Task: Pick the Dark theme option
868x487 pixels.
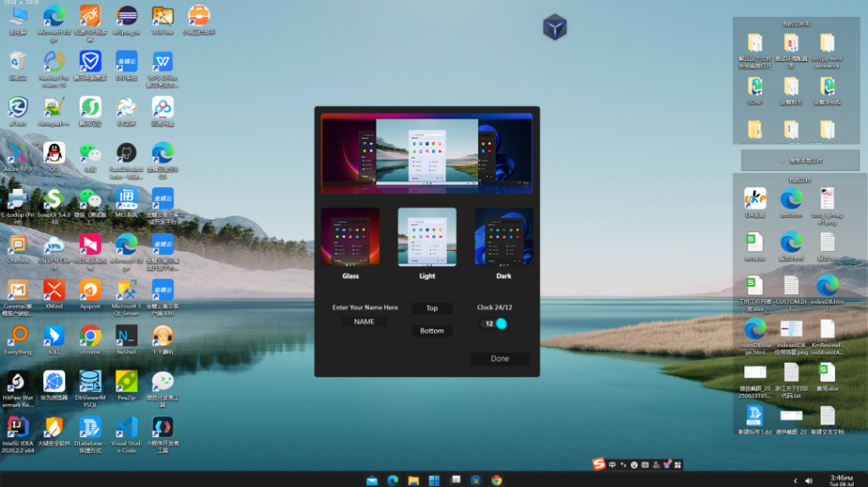Action: (x=504, y=236)
